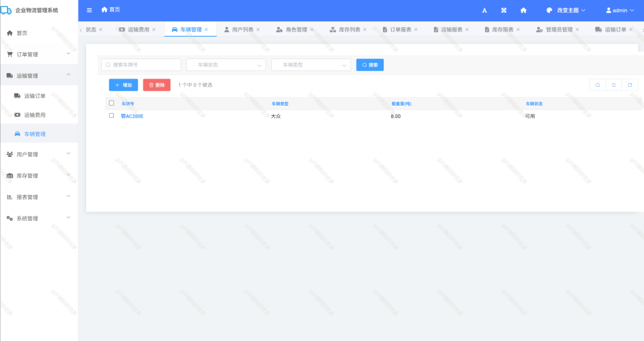Open the 车辆类型 filter dropdown
This screenshot has width=644, height=341.
311,65
